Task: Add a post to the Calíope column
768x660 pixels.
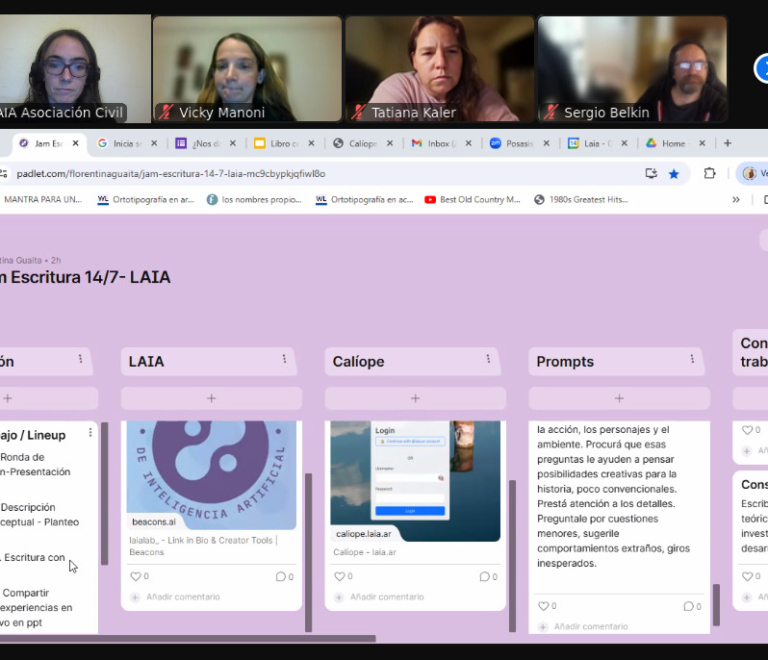Action: point(415,399)
